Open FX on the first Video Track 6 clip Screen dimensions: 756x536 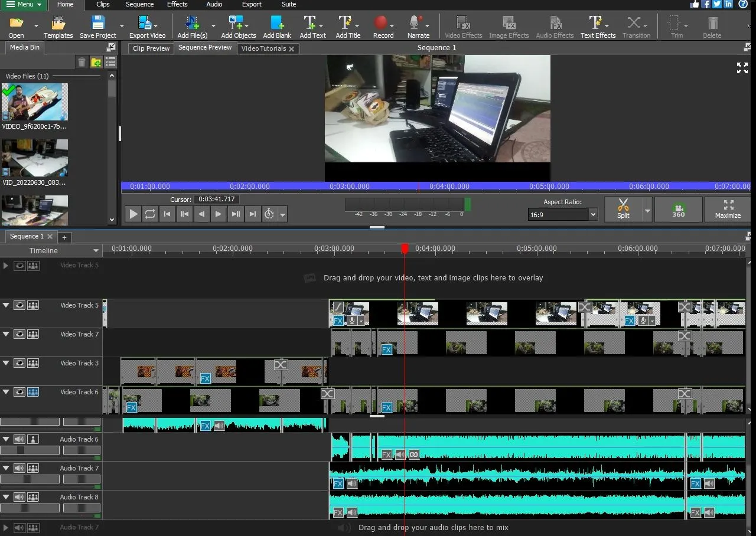click(x=132, y=407)
